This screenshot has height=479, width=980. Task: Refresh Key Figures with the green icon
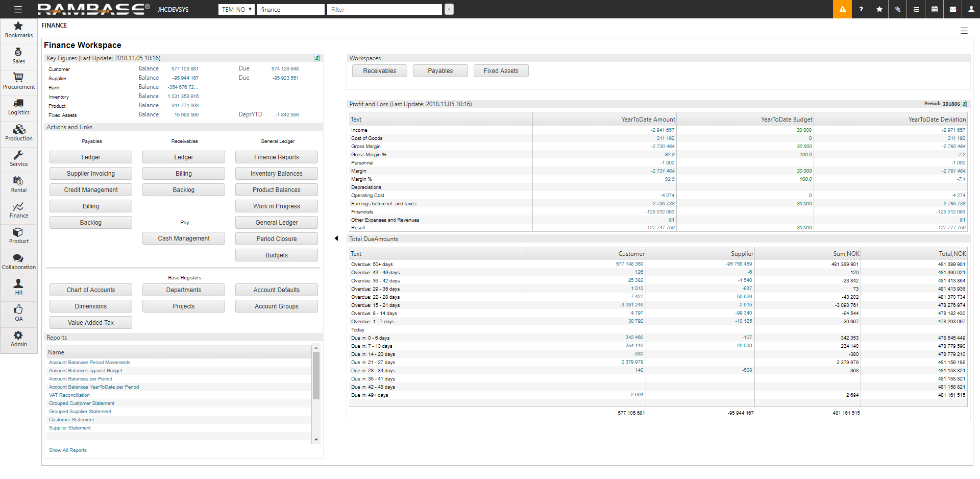point(317,58)
